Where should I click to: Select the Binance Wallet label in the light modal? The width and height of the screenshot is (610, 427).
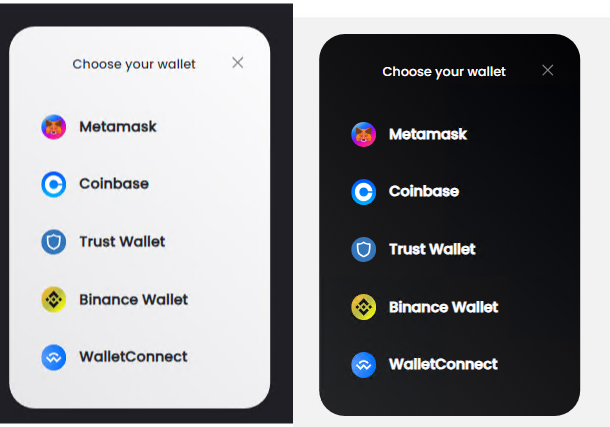[133, 299]
